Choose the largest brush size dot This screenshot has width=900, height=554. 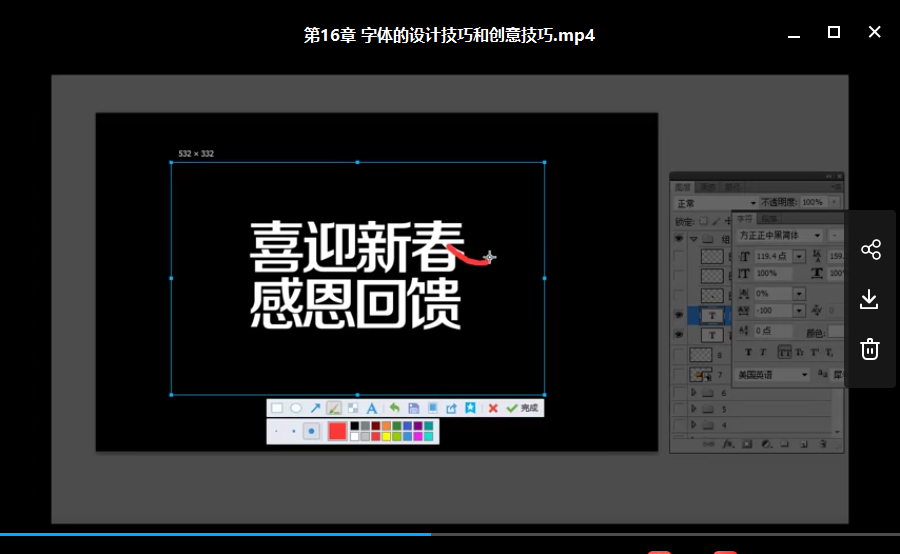(x=312, y=431)
